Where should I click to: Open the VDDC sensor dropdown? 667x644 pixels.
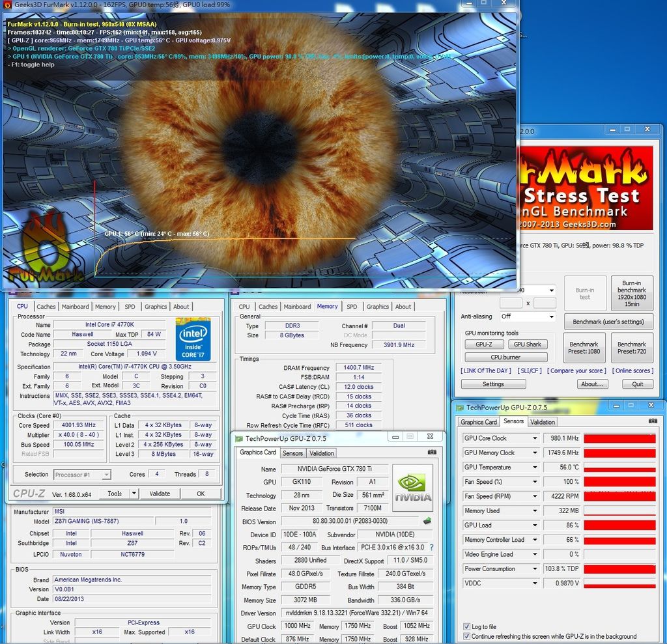pos(535,583)
